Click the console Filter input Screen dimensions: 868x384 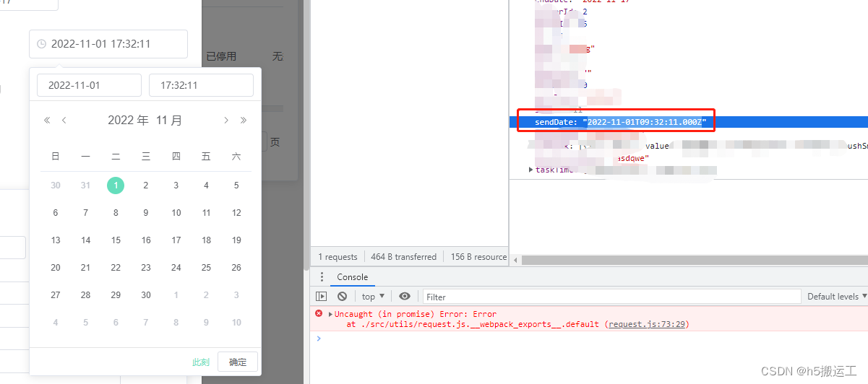(611, 297)
